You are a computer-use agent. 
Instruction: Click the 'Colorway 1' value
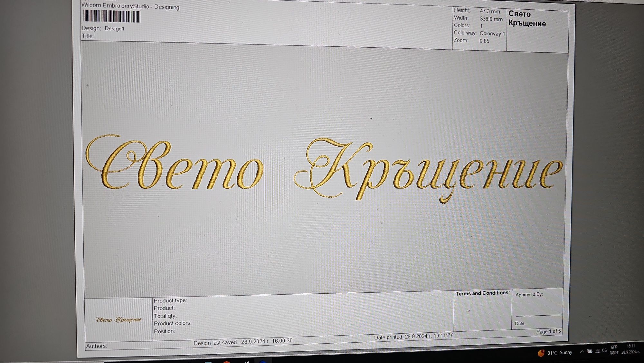point(492,34)
